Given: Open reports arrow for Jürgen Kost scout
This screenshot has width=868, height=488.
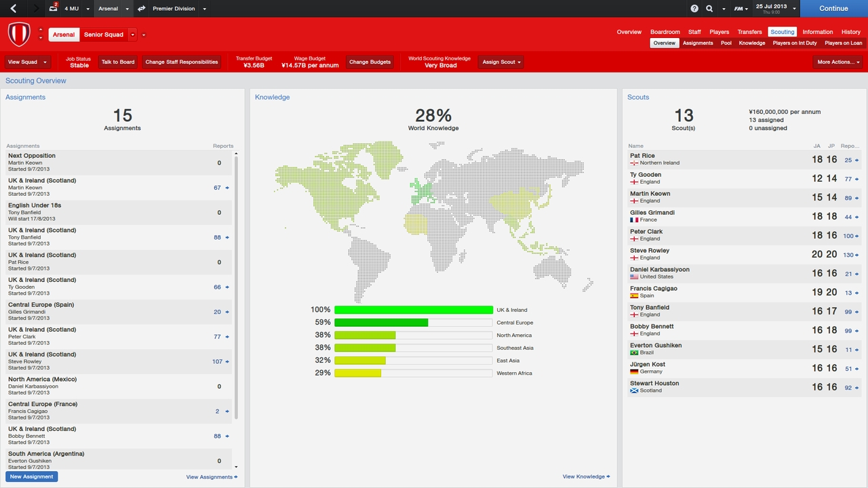Looking at the screenshot, I should coord(856,369).
